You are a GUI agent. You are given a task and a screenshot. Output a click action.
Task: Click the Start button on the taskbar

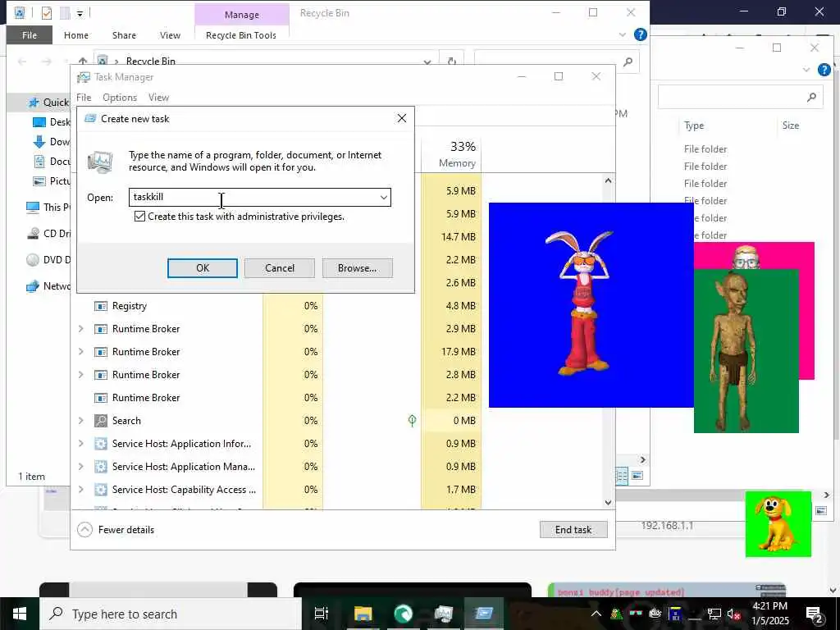pos(20,614)
